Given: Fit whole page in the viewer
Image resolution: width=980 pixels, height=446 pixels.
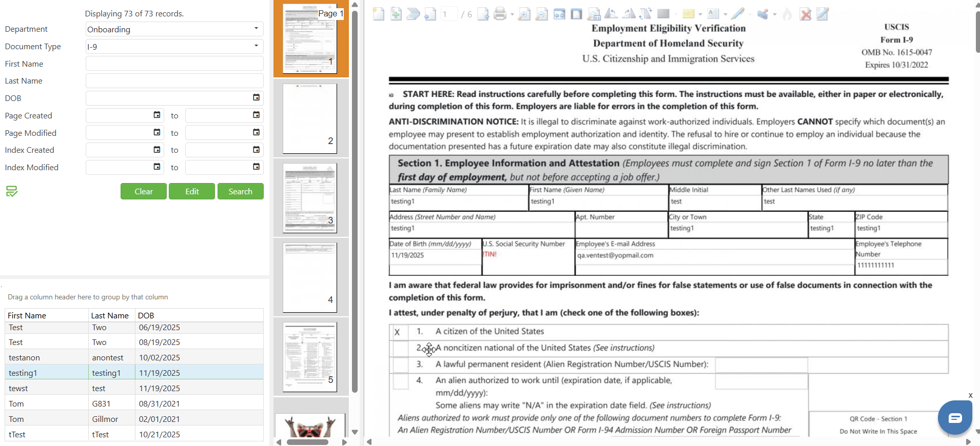Looking at the screenshot, I should point(577,14).
